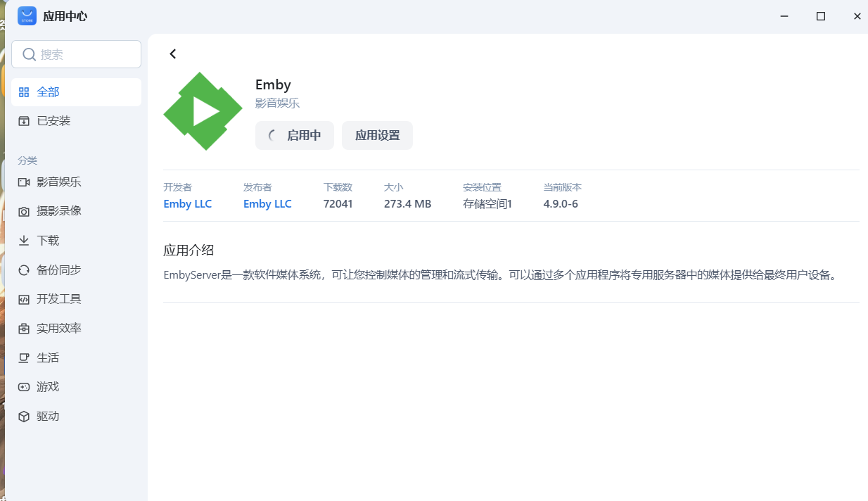Image resolution: width=868 pixels, height=501 pixels.
Task: Close the 应用中心 window
Action: [x=857, y=16]
